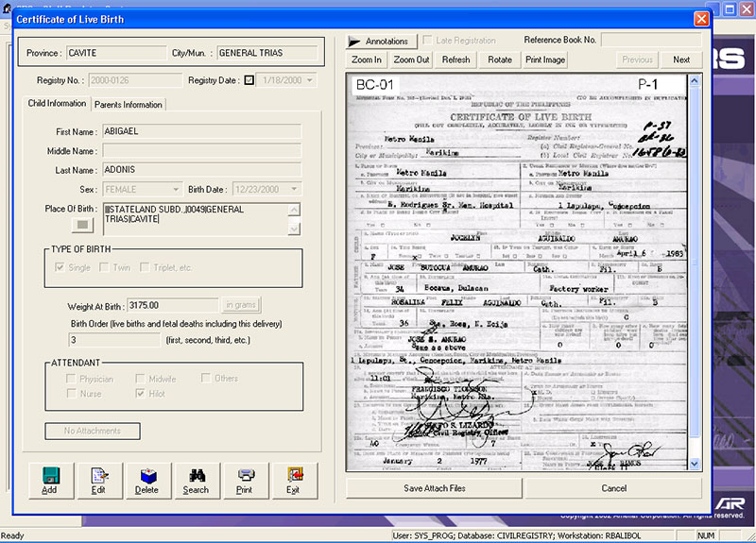Click the First Name field
The height and width of the screenshot is (543, 756).
(x=202, y=131)
